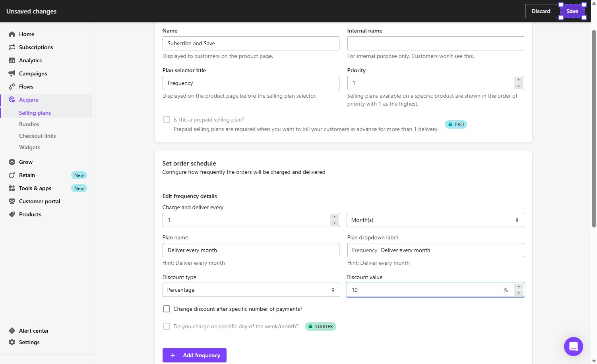Decrease the Discount value

[518, 293]
